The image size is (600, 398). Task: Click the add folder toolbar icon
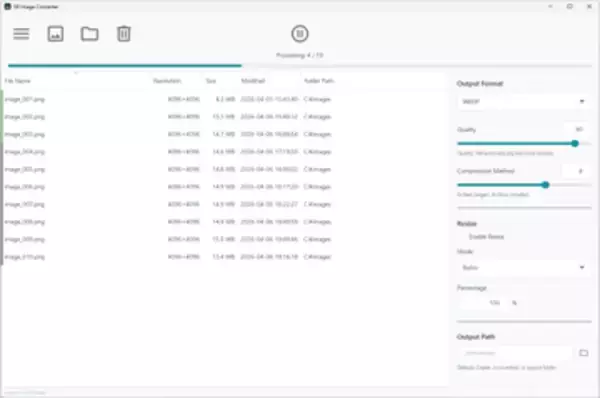pyautogui.click(x=90, y=34)
